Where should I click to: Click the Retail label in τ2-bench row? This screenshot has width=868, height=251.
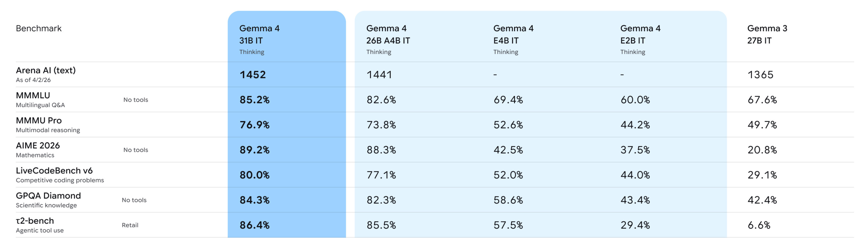(130, 225)
